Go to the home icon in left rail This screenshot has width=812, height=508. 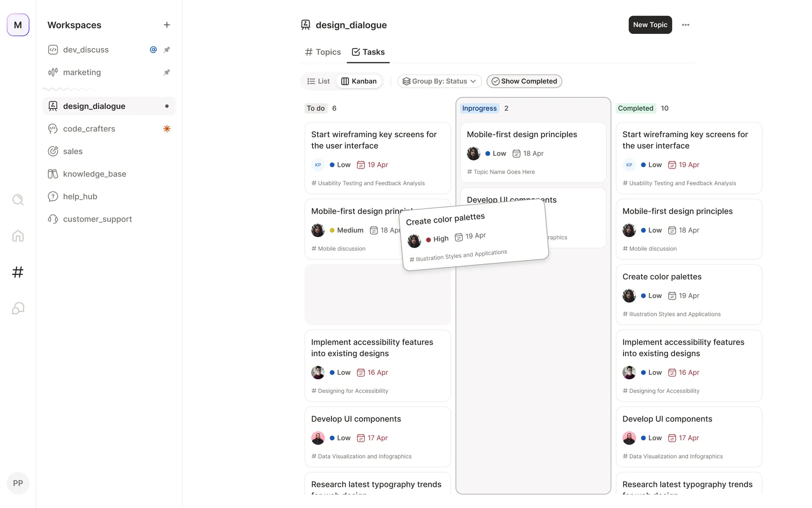pos(18,236)
